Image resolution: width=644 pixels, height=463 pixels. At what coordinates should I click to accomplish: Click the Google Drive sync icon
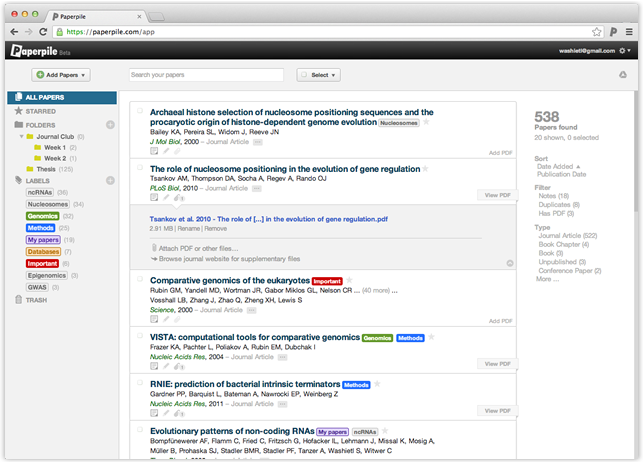[x=624, y=75]
